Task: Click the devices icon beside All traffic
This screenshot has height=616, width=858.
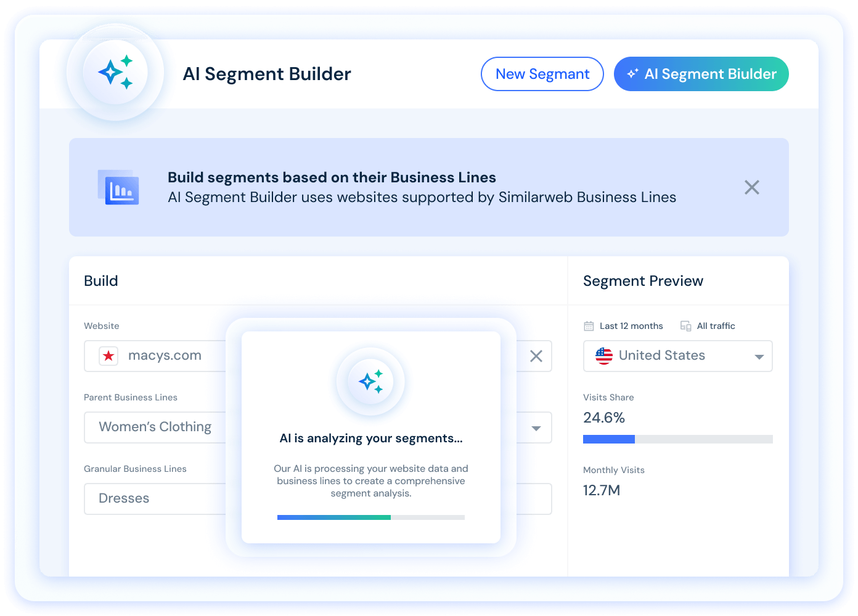Action: point(685,326)
